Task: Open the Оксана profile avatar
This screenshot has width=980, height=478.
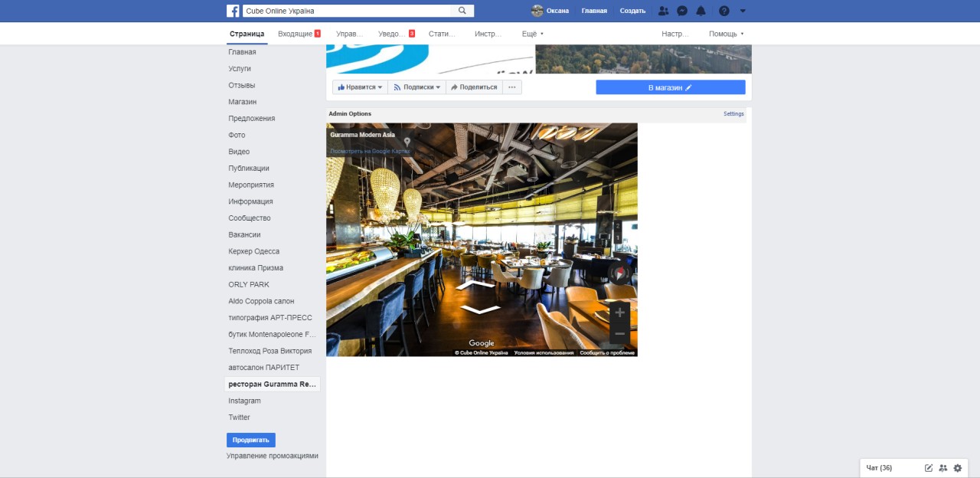Action: click(537, 11)
